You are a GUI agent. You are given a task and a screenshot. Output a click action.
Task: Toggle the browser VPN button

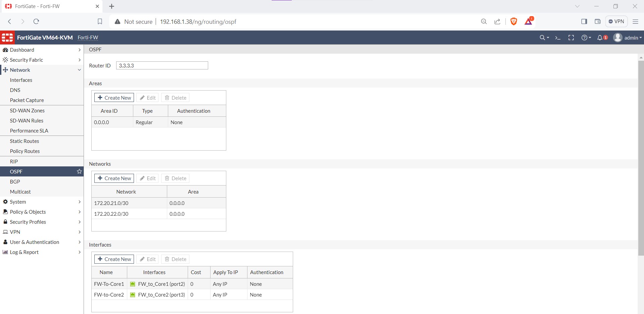click(x=616, y=21)
